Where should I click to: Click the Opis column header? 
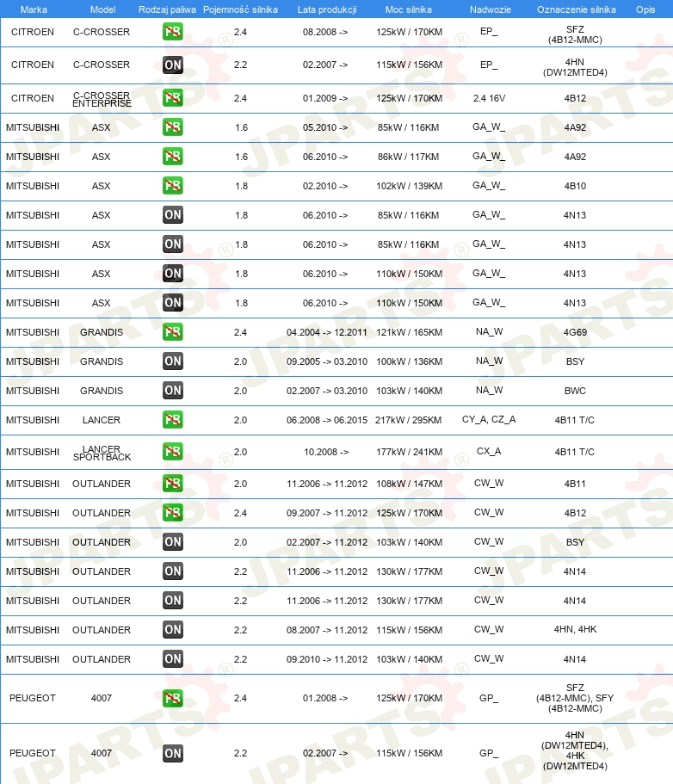[x=645, y=9]
